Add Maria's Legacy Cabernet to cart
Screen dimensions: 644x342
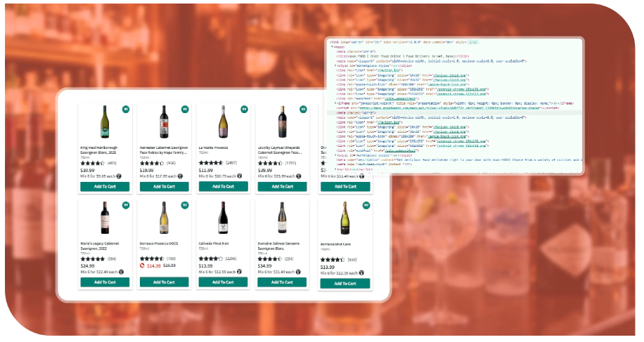[x=105, y=282]
